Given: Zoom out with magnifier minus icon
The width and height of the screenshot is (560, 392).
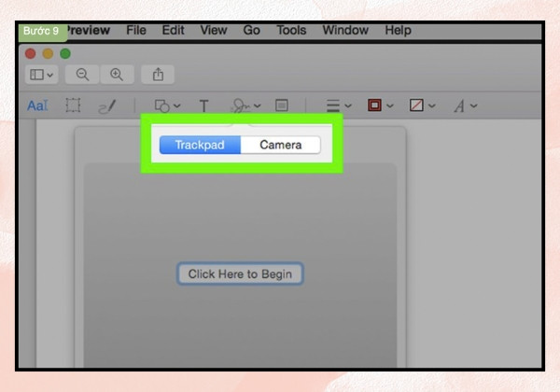Looking at the screenshot, I should tap(82, 75).
